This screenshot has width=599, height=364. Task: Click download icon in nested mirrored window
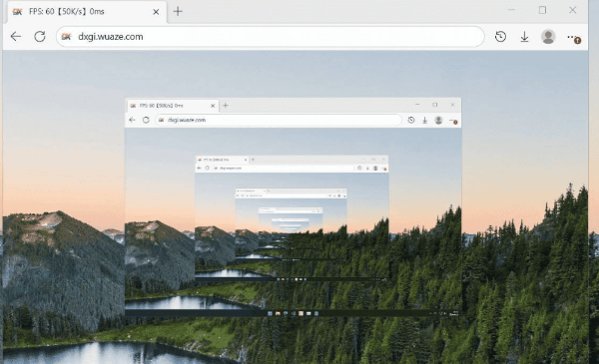pos(425,121)
